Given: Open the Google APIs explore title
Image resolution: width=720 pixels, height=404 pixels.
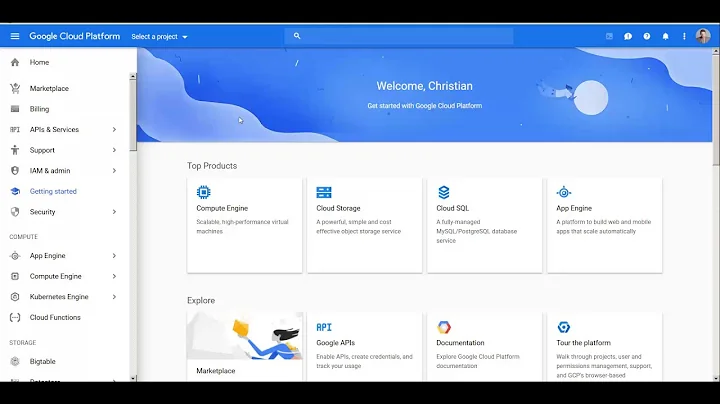Looking at the screenshot, I should click(x=336, y=343).
